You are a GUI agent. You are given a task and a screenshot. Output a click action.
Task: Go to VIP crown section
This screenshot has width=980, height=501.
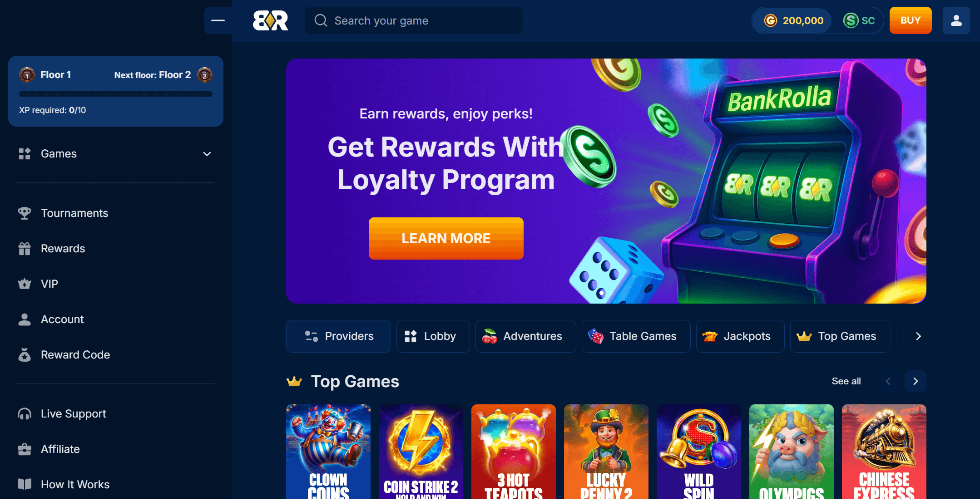[x=38, y=284]
